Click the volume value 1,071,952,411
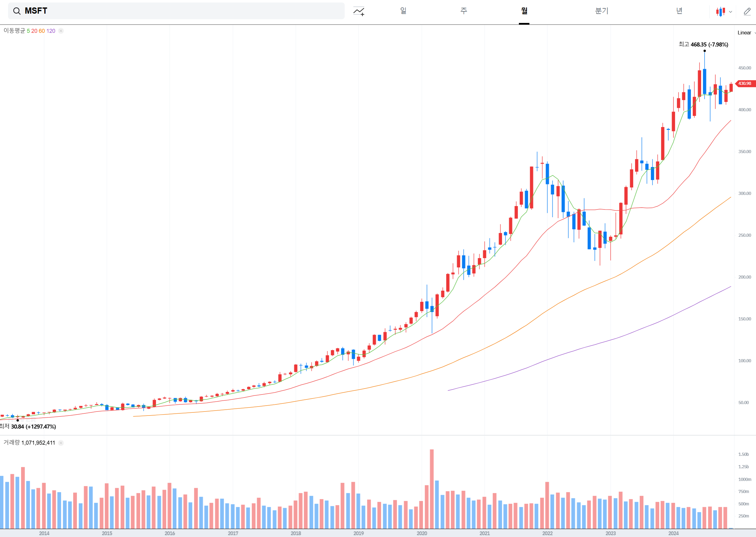This screenshot has width=756, height=537. (38, 443)
